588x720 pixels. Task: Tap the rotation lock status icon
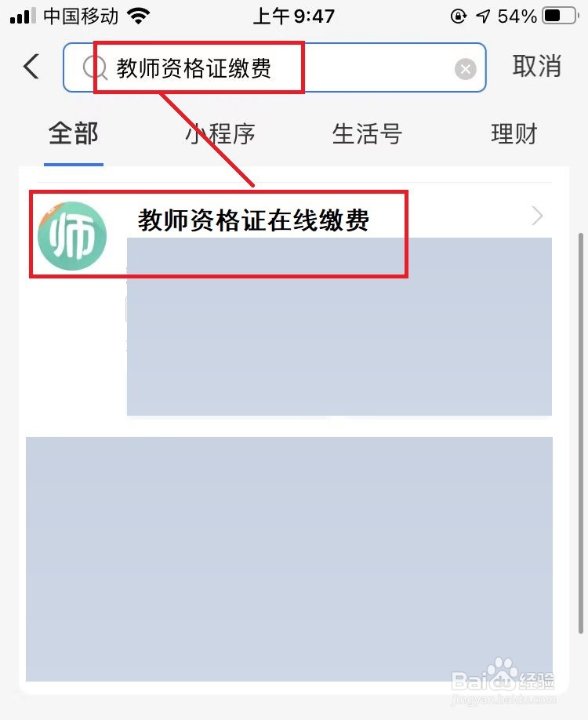click(458, 16)
